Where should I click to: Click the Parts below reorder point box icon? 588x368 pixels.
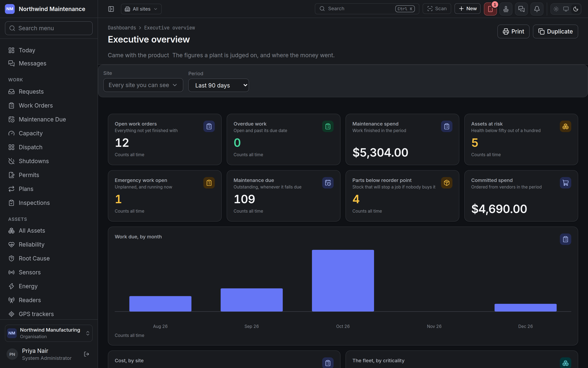[447, 183]
